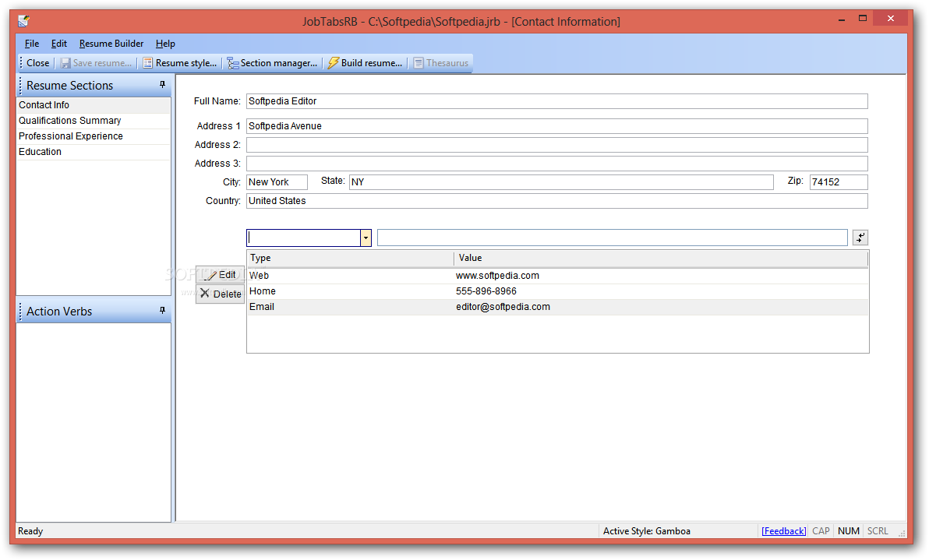The width and height of the screenshot is (929, 560).
Task: Select the 555-896-8966 phone value
Action: (x=486, y=291)
